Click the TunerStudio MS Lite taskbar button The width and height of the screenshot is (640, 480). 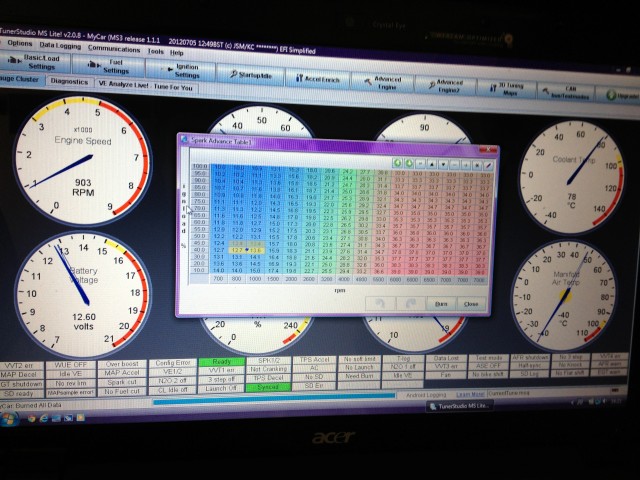pos(460,406)
